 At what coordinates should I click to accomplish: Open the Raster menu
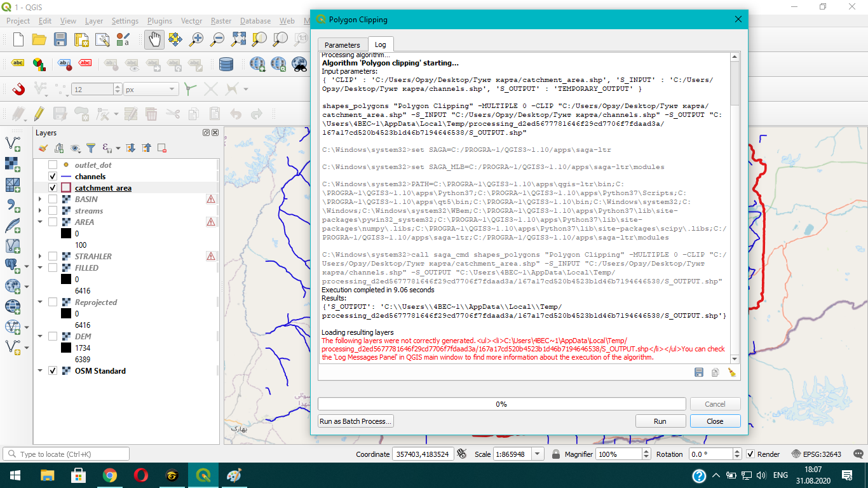221,21
